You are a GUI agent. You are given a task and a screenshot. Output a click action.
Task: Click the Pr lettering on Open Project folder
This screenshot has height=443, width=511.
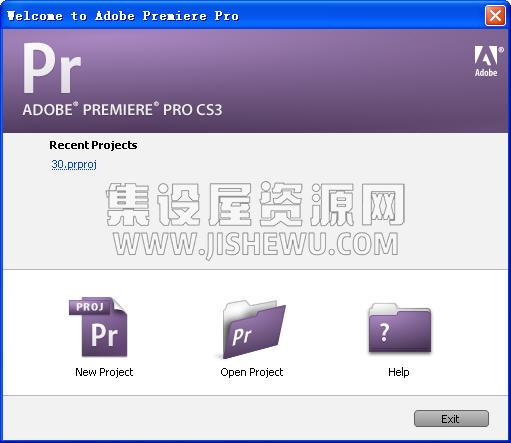[x=242, y=336]
